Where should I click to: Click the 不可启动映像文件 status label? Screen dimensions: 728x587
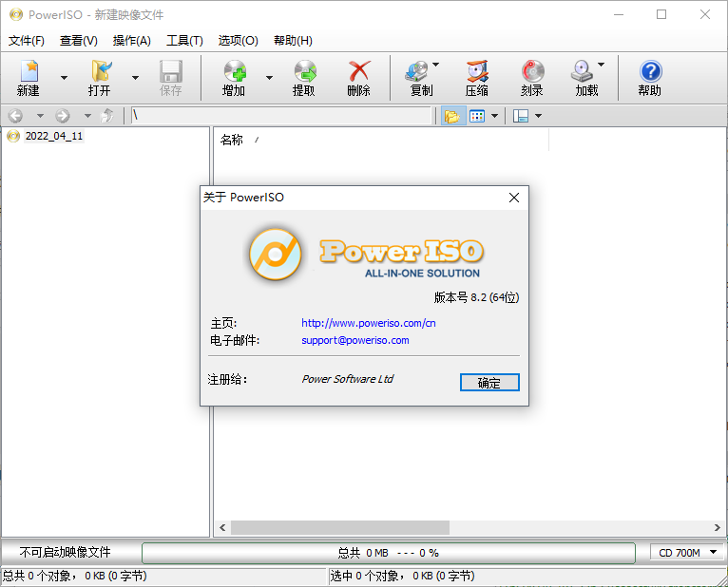point(65,552)
